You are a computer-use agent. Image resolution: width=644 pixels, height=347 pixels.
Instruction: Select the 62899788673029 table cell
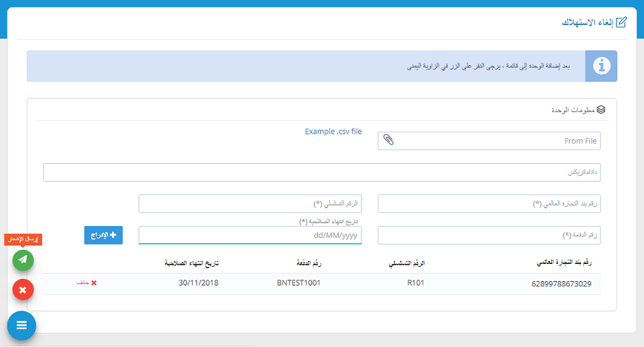[562, 283]
